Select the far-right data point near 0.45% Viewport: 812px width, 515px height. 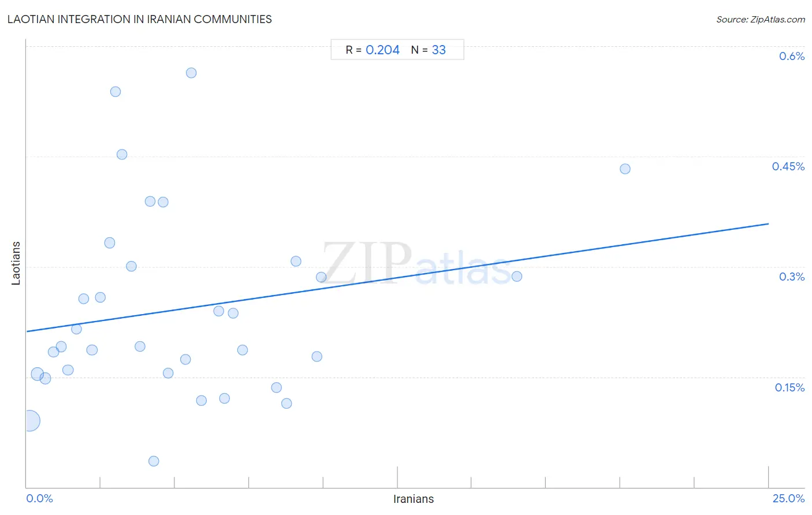coord(625,169)
